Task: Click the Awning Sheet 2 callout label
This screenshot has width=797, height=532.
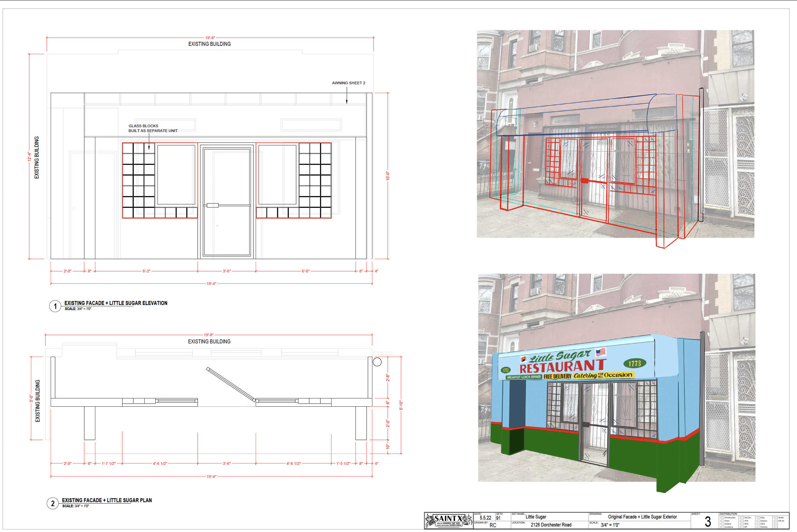Action: [348, 83]
